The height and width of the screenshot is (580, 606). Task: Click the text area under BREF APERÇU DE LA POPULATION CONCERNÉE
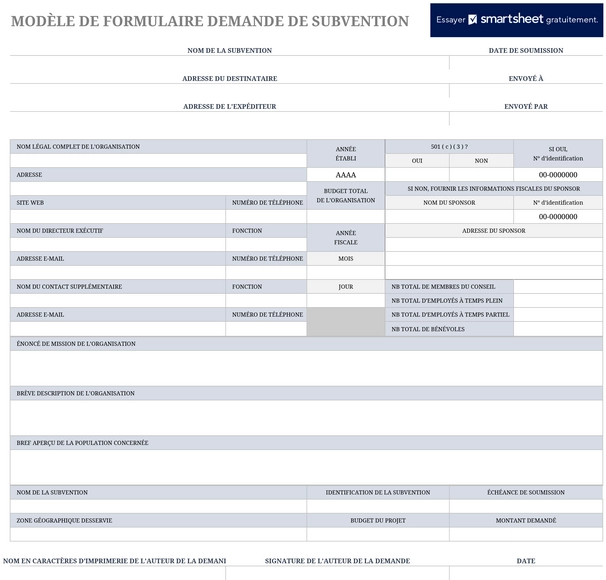click(x=306, y=467)
